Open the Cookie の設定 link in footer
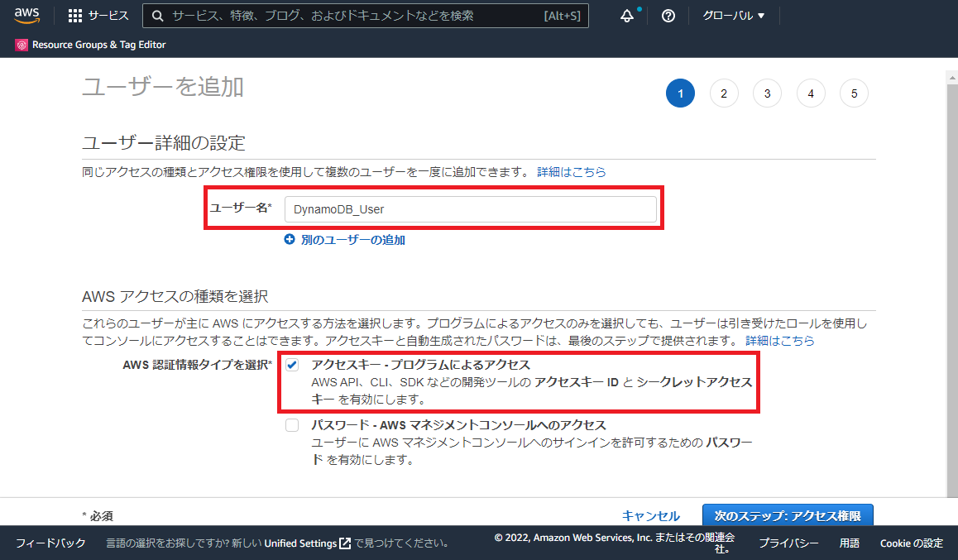The image size is (958, 560). pyautogui.click(x=911, y=543)
